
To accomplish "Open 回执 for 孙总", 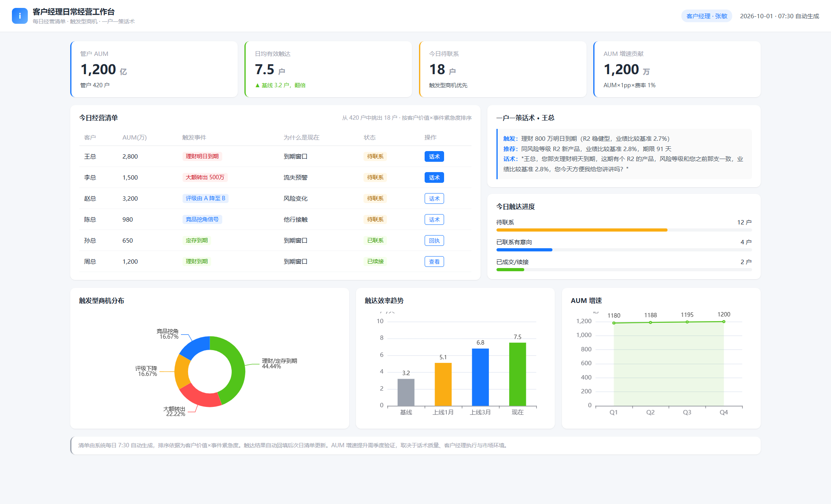I will pos(434,241).
